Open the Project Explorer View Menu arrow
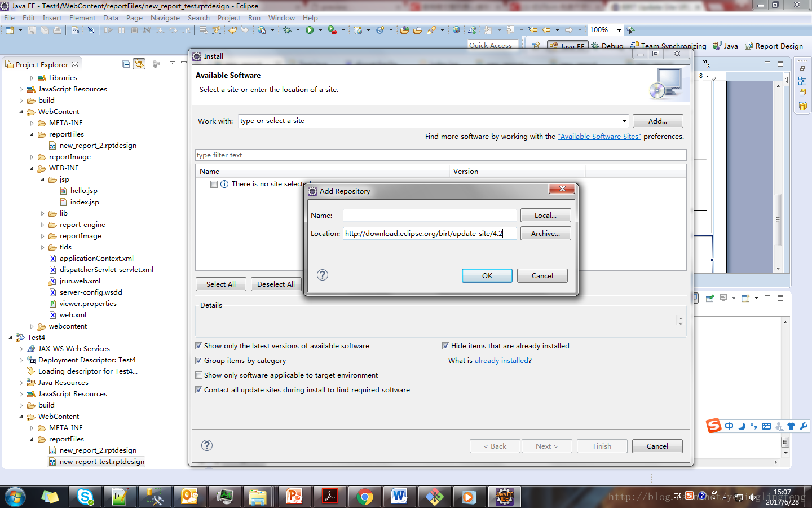812x508 pixels. click(x=173, y=63)
